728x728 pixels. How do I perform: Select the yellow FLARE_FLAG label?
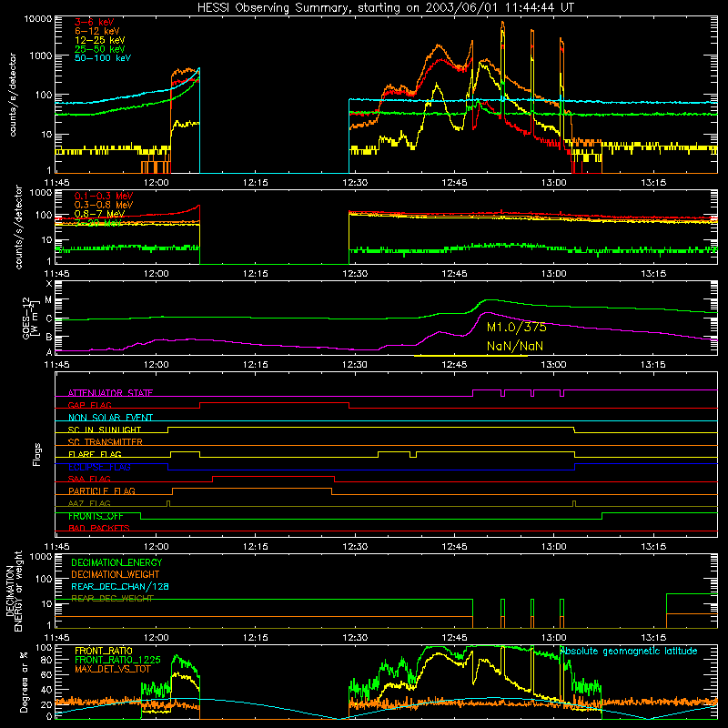95,454
